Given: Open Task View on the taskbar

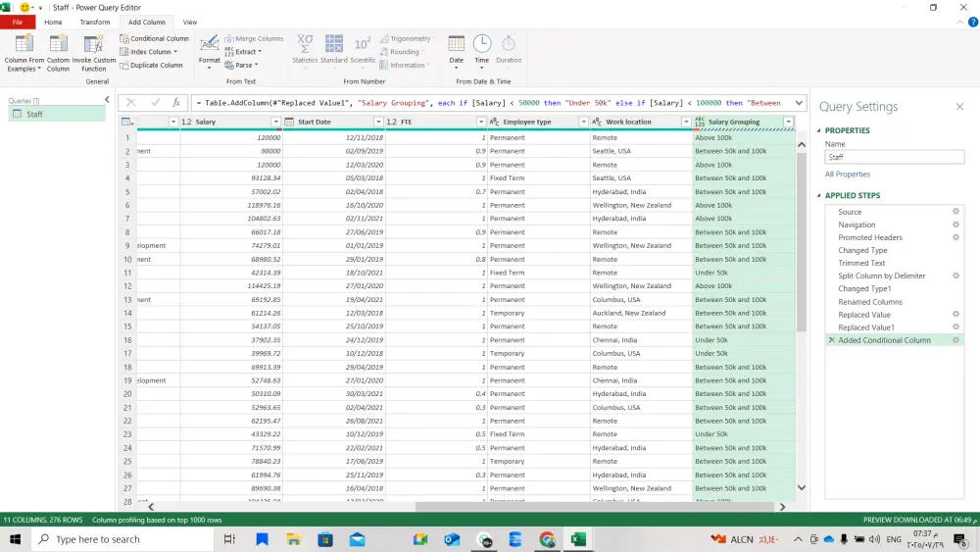Looking at the screenshot, I should pyautogui.click(x=229, y=539).
